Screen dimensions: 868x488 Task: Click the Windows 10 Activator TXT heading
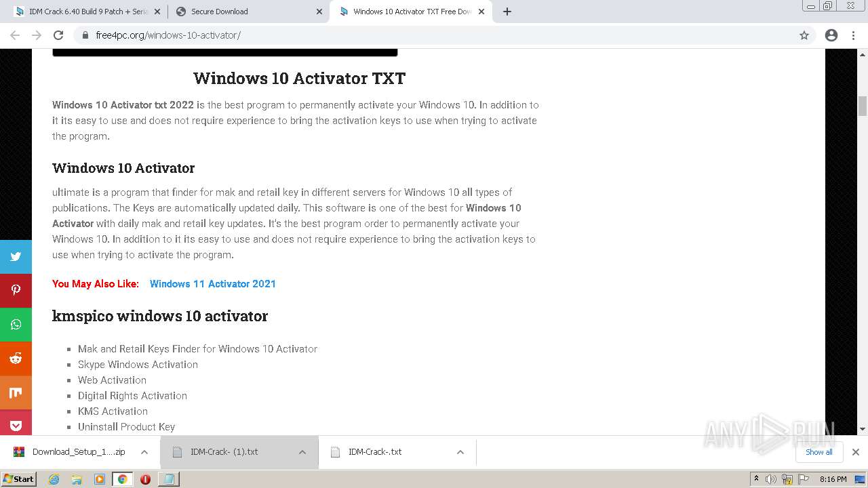[x=299, y=78]
